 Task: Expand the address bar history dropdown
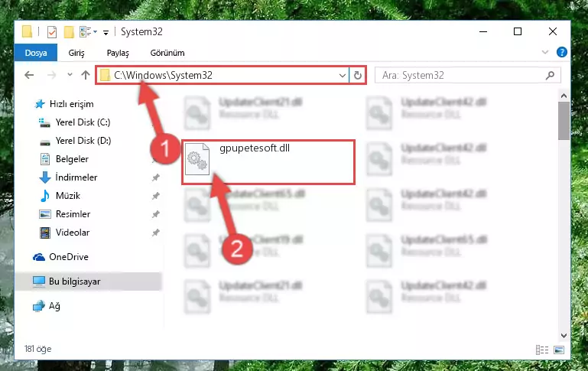coord(342,76)
